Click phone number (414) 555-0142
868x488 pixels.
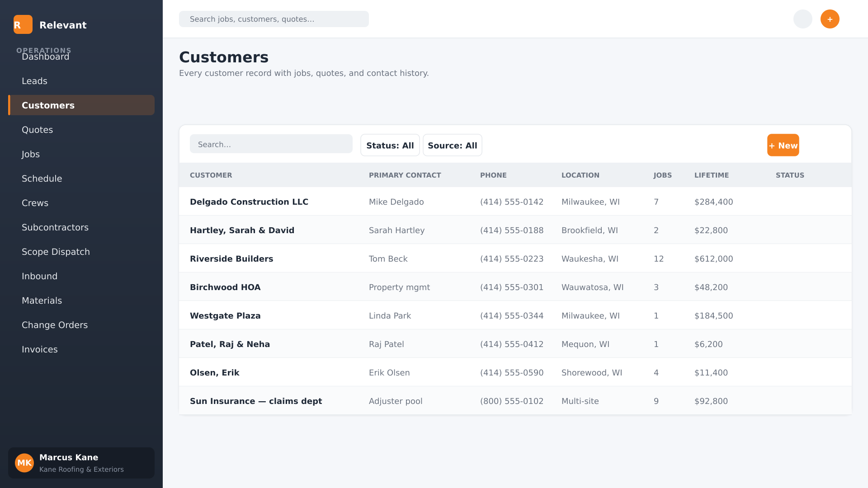click(512, 202)
